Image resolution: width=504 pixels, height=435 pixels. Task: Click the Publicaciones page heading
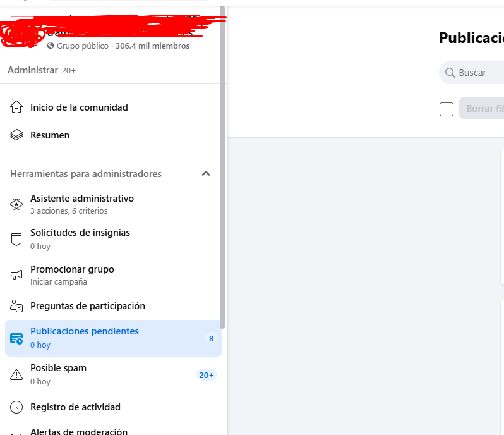[x=472, y=38]
